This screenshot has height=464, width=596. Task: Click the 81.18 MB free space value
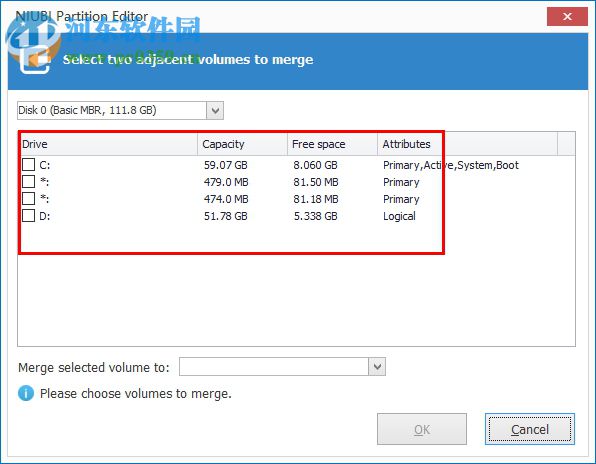[x=315, y=199]
